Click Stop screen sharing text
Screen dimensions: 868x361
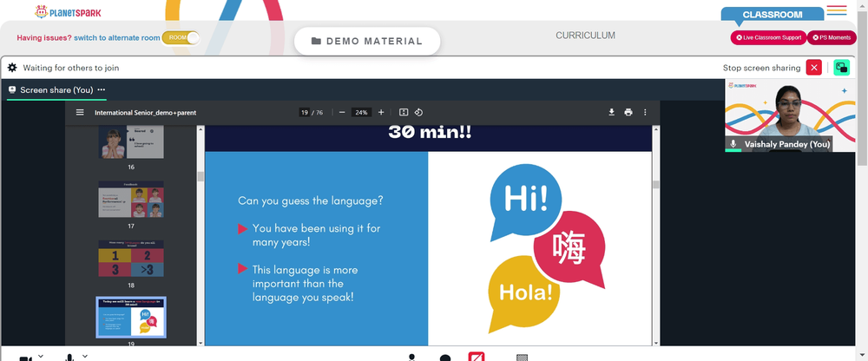(x=761, y=68)
